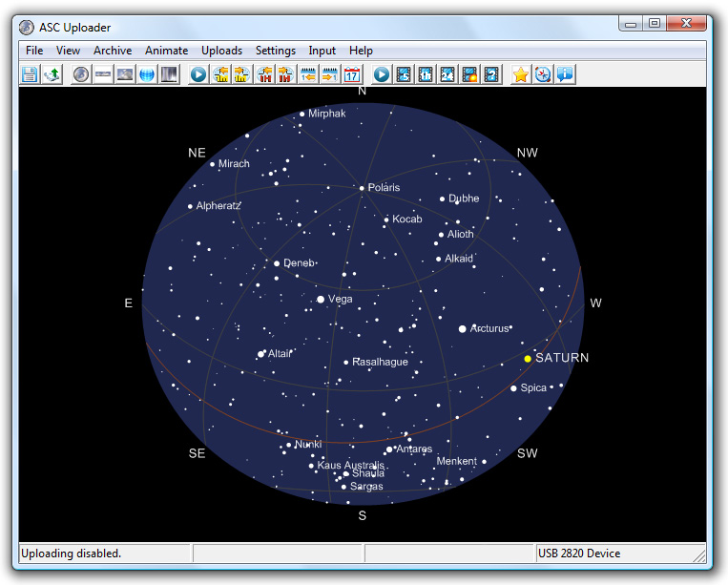This screenshot has height=585, width=728.
Task: Click the blue info bubble icon
Action: [565, 74]
